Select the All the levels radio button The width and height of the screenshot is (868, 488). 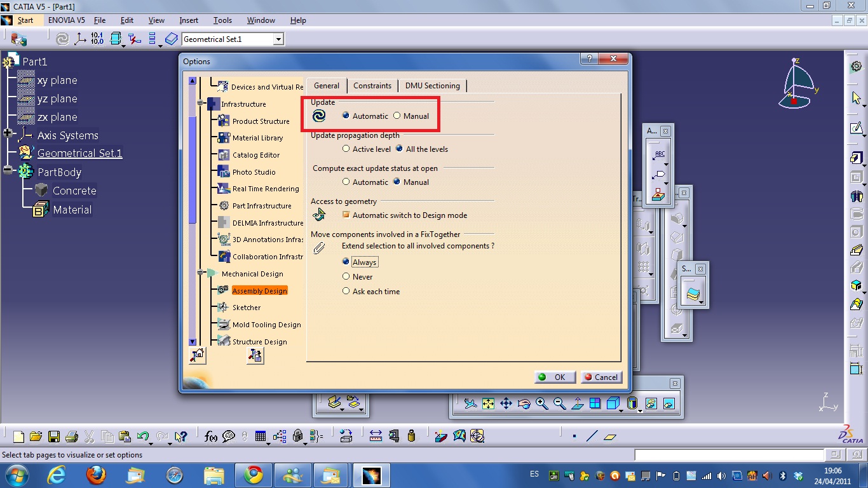click(x=399, y=149)
